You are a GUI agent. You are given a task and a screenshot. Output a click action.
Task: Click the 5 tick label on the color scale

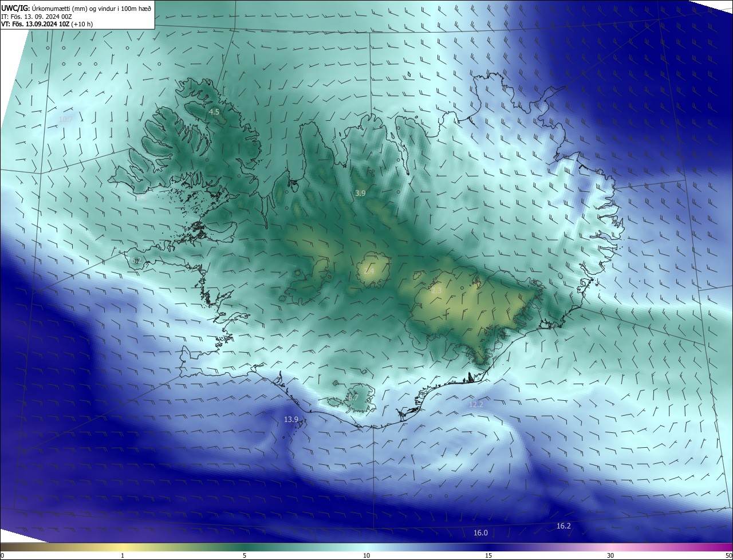click(245, 555)
